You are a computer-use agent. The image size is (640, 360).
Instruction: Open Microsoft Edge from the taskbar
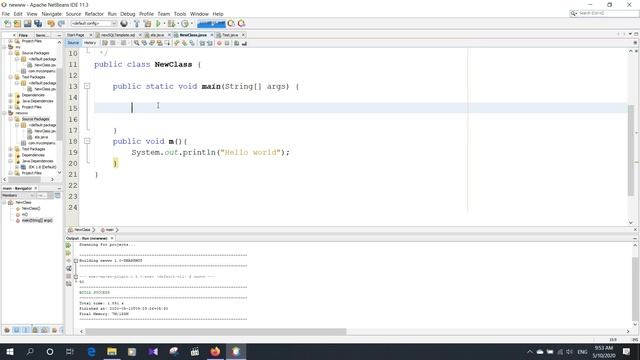91,351
